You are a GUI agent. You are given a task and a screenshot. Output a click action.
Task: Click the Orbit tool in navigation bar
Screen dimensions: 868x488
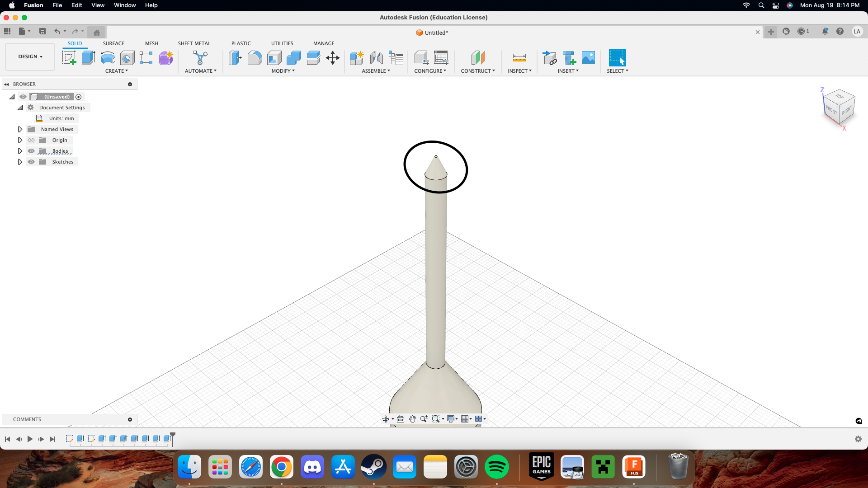pyautogui.click(x=386, y=419)
